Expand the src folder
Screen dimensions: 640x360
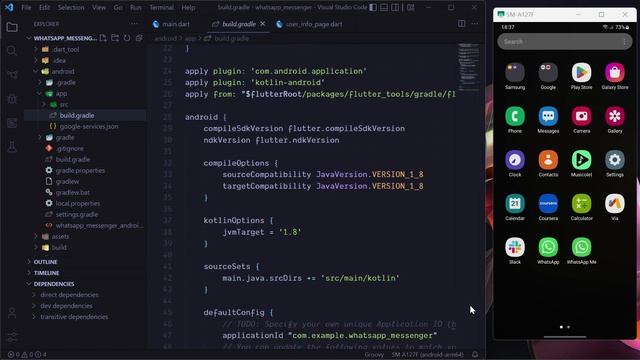click(85, 104)
